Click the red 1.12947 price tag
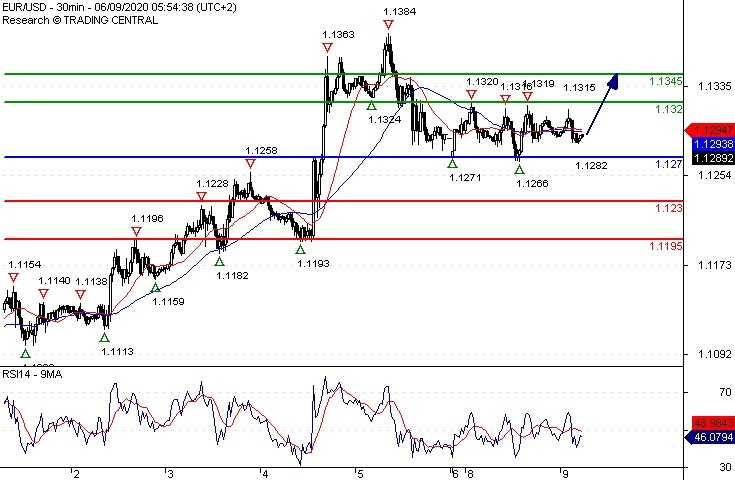This screenshot has height=480, width=735. click(x=710, y=130)
